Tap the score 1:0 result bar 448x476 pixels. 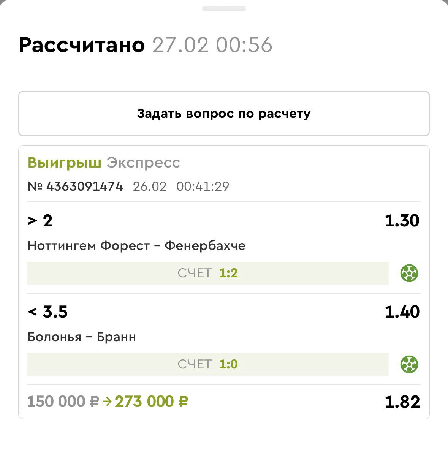[208, 364]
